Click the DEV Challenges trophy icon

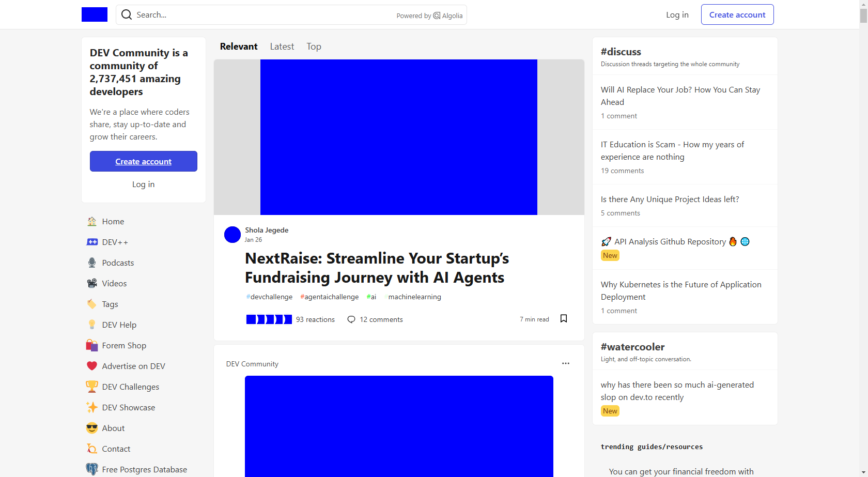(92, 387)
